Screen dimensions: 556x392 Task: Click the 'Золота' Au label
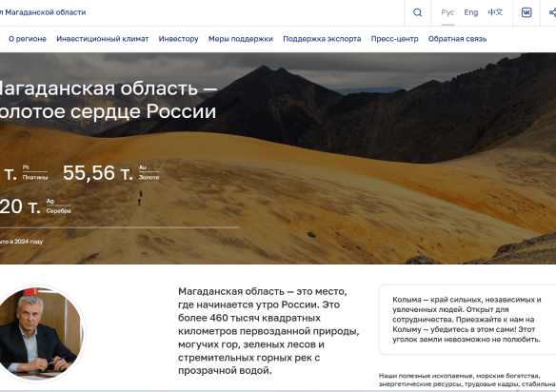(149, 177)
